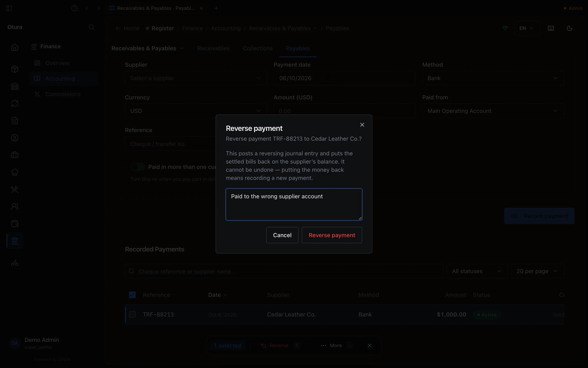Image resolution: width=588 pixels, height=368 pixels.
Task: Open the wallet icon in sidebar
Action: [x=14, y=224]
